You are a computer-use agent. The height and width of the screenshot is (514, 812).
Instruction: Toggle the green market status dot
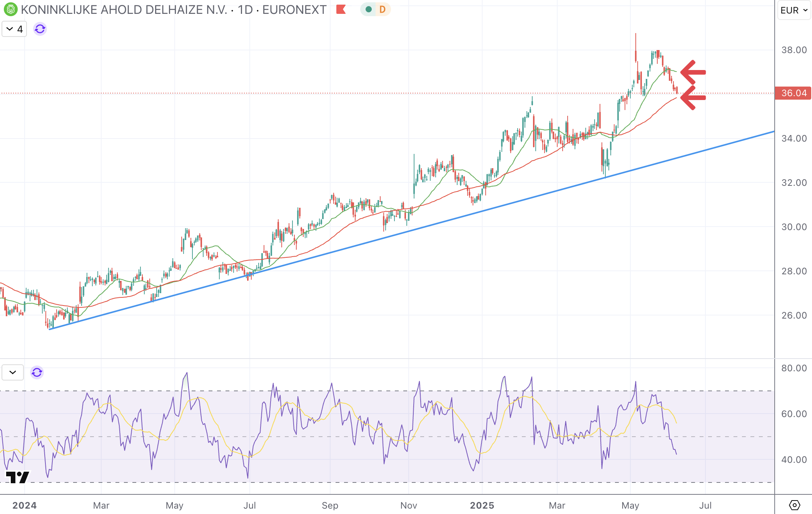point(368,9)
